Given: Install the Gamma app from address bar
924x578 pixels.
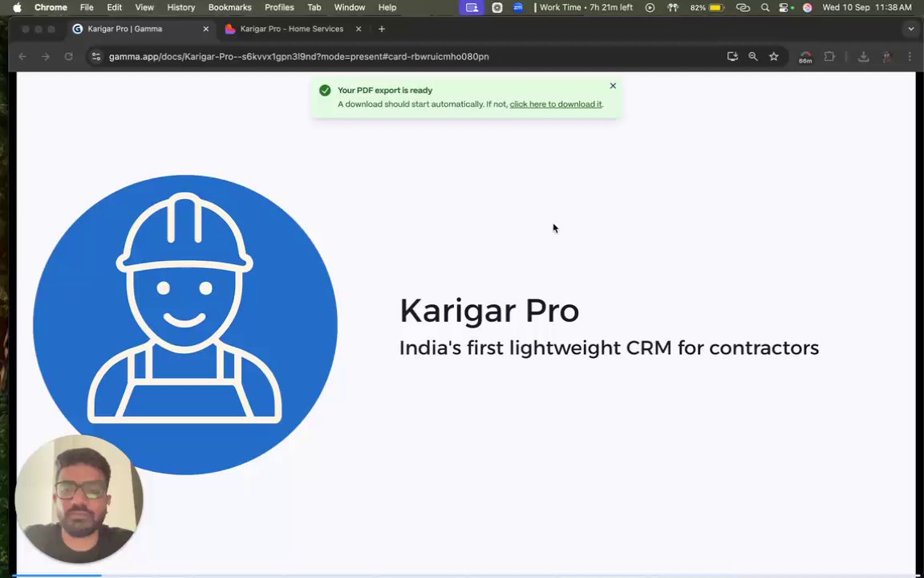Looking at the screenshot, I should tap(732, 57).
